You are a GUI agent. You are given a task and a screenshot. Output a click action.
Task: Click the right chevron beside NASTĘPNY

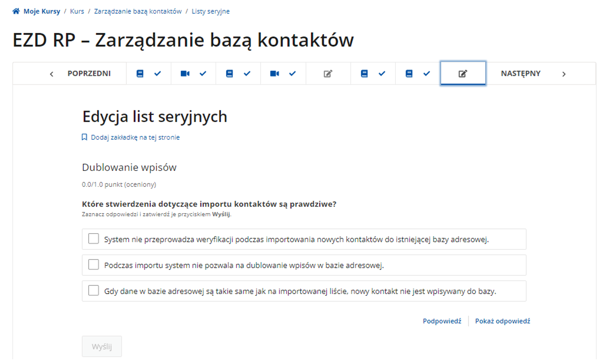(x=564, y=73)
